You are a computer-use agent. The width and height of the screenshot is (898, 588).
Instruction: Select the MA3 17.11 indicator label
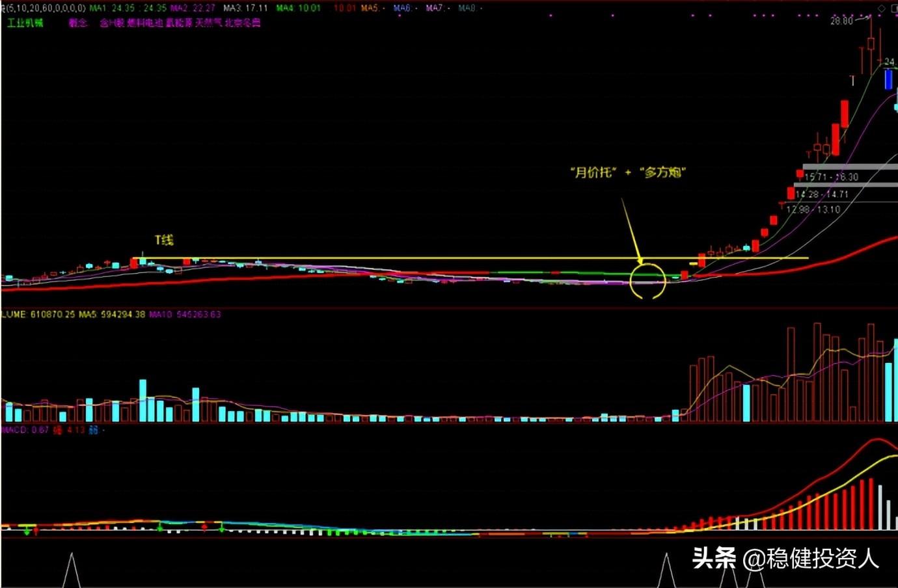coord(245,8)
